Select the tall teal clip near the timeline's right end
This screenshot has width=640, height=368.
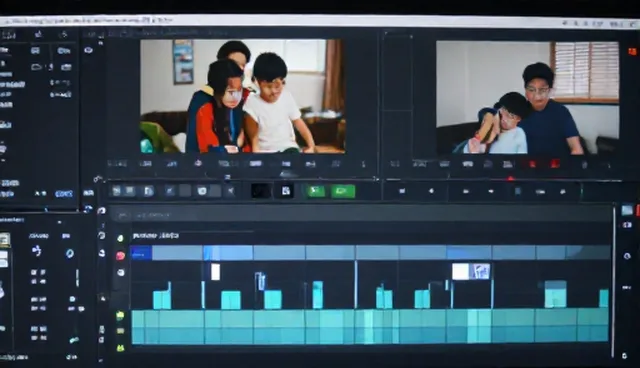[556, 294]
